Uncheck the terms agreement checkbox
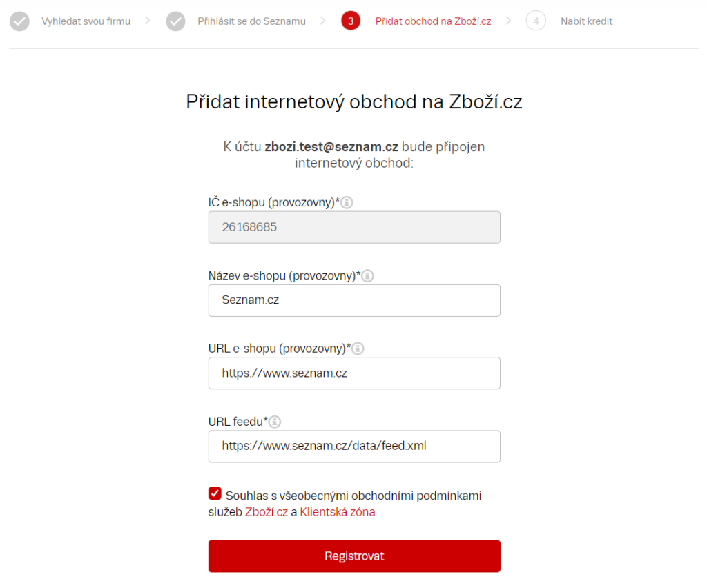 [x=215, y=493]
